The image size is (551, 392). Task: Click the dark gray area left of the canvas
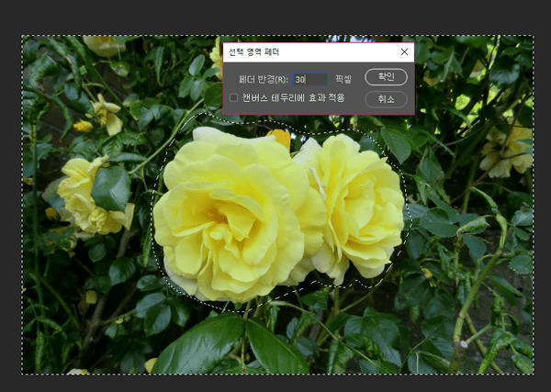[x=10, y=202]
